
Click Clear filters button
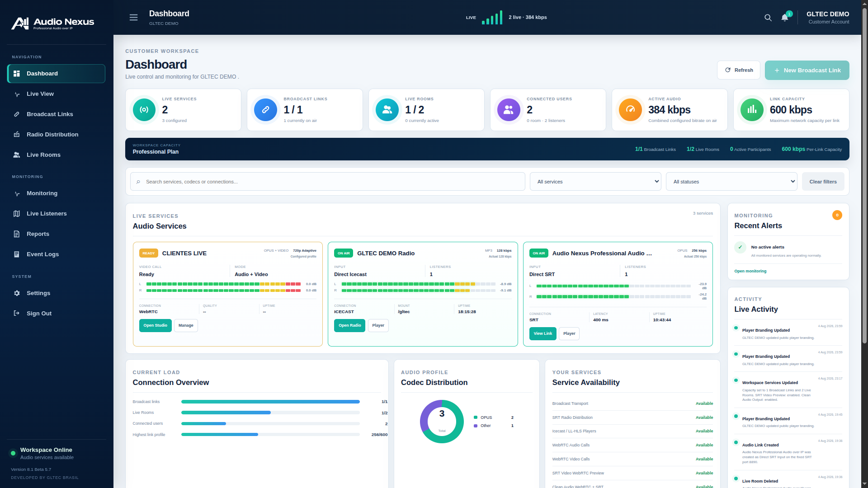point(823,182)
